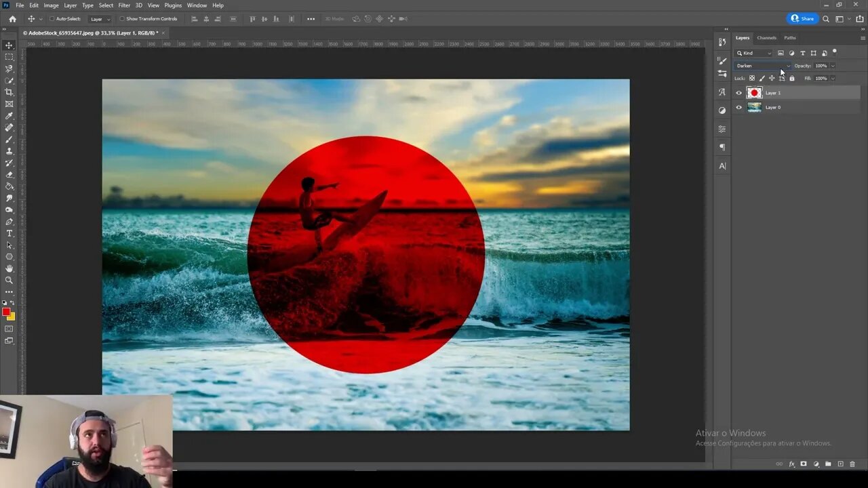This screenshot has height=488, width=868.
Task: Enable Show Transform Controls checkbox
Action: click(x=122, y=19)
